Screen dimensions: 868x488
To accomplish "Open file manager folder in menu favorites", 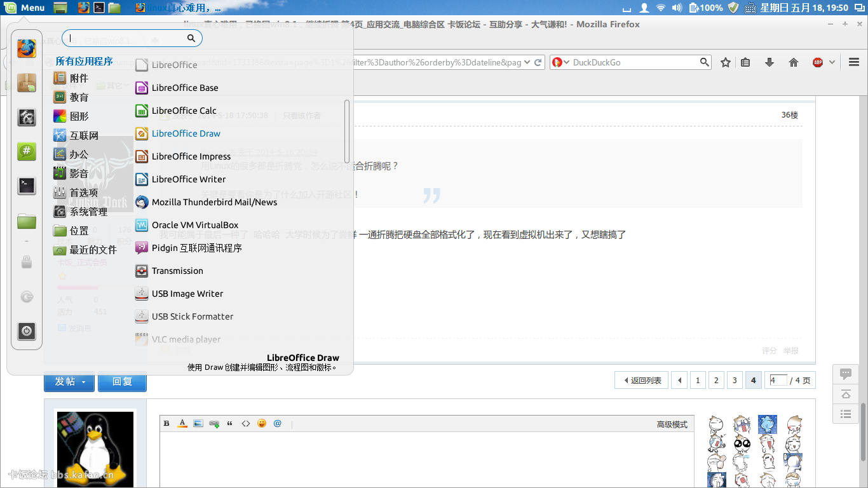I will [x=26, y=220].
